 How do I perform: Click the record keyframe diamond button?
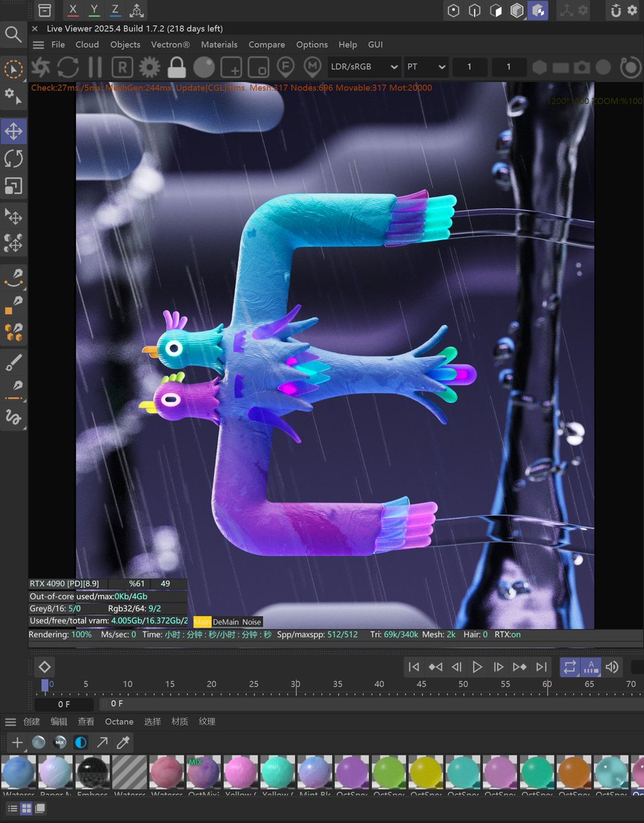[x=45, y=667]
